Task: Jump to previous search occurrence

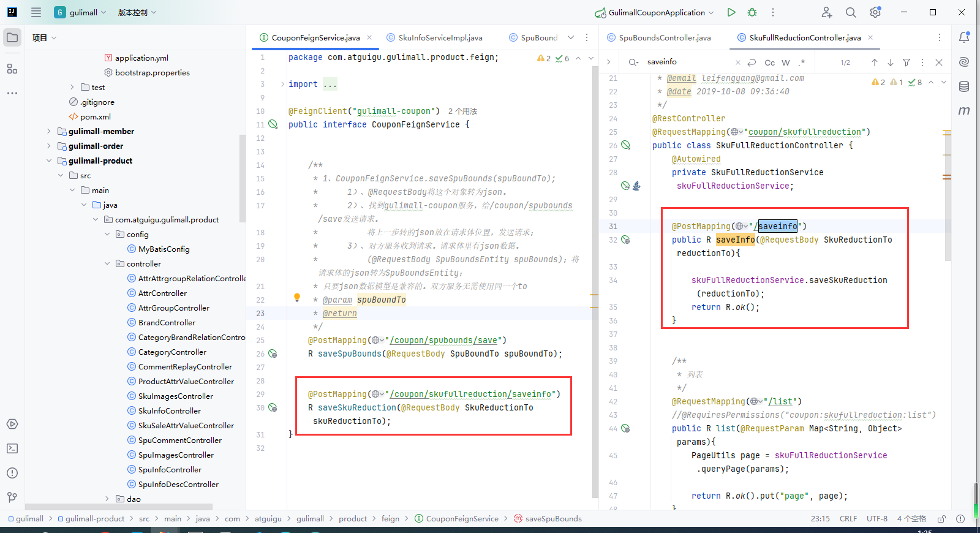Action: (x=875, y=62)
